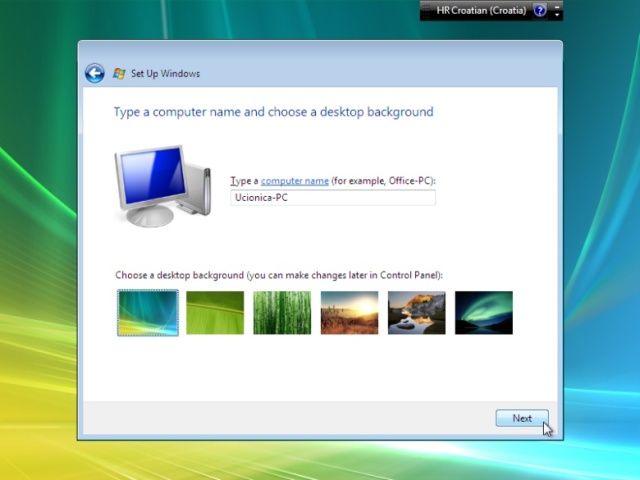Click the 'Type a computer name' field label
Image resolution: width=640 pixels, height=480 pixels.
(333, 181)
